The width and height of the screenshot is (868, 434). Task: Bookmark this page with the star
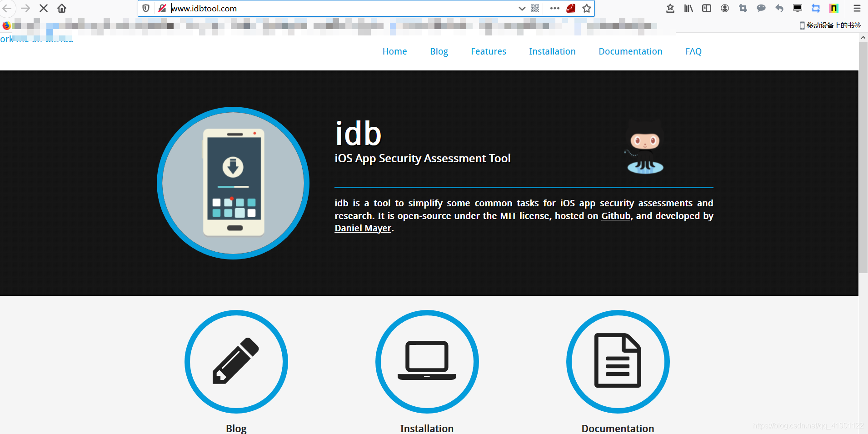pyautogui.click(x=587, y=8)
